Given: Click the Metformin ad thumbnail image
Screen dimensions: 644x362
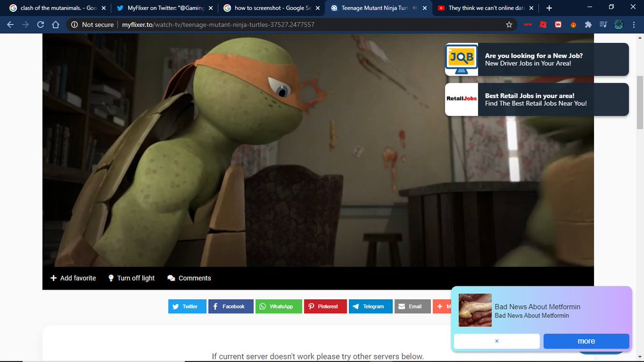Looking at the screenshot, I should tap(475, 310).
